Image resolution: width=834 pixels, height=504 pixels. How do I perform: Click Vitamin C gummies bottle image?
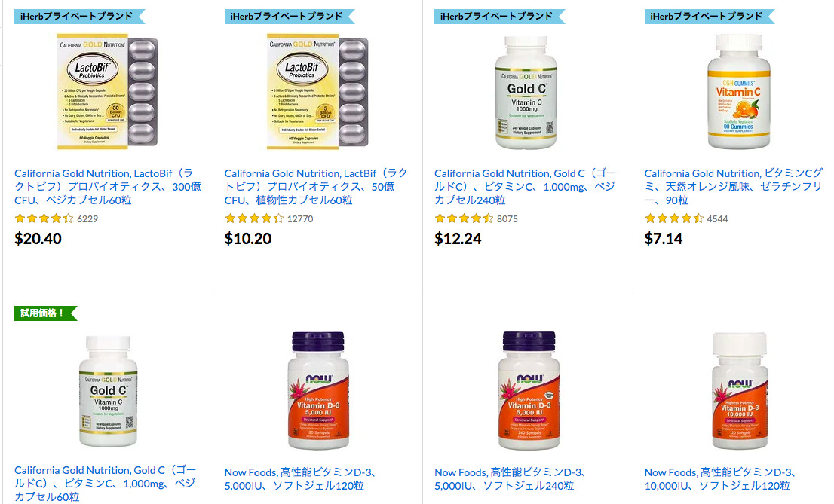click(738, 91)
